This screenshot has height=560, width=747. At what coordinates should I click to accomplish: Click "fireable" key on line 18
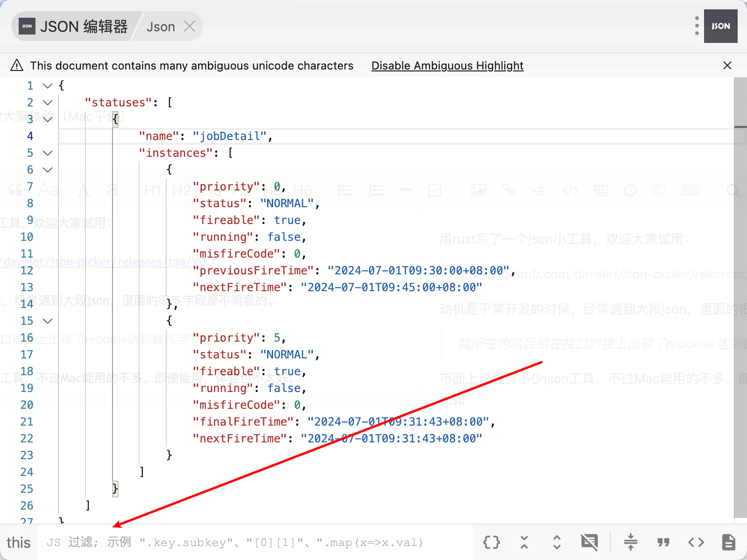tap(226, 371)
